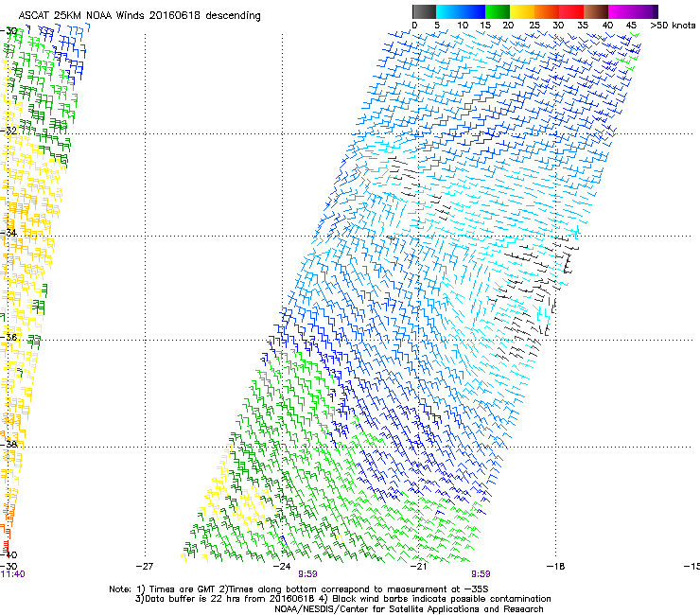
Task: Click the brown 35-40 knots color segment
Action: [596, 11]
